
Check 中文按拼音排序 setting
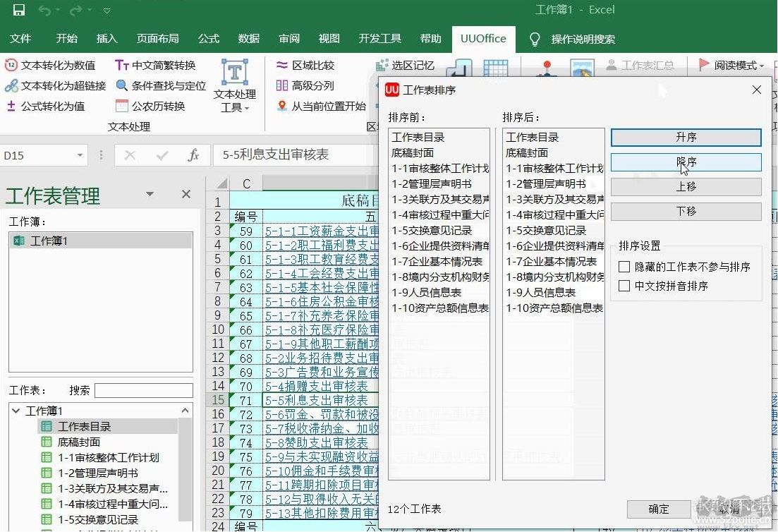pyautogui.click(x=624, y=286)
